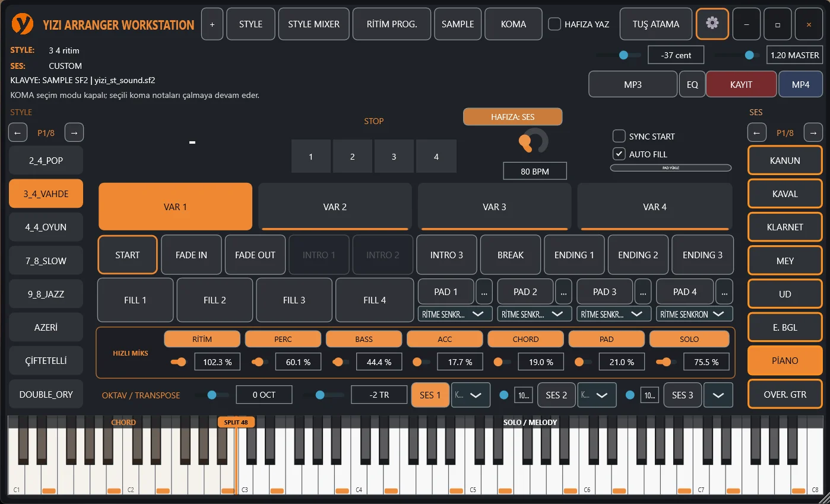
Task: Go to previous SES page arrow
Action: tap(756, 133)
